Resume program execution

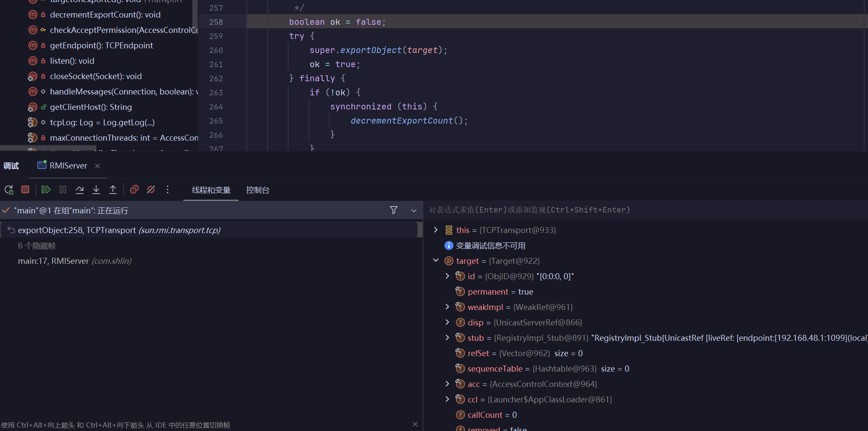46,189
